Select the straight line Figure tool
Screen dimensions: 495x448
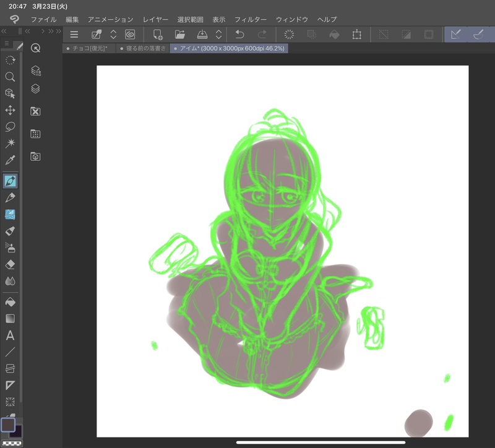10,351
